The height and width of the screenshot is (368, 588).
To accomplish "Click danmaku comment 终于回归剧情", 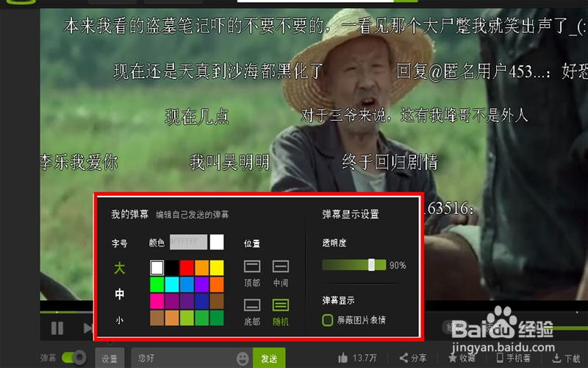I will (390, 162).
